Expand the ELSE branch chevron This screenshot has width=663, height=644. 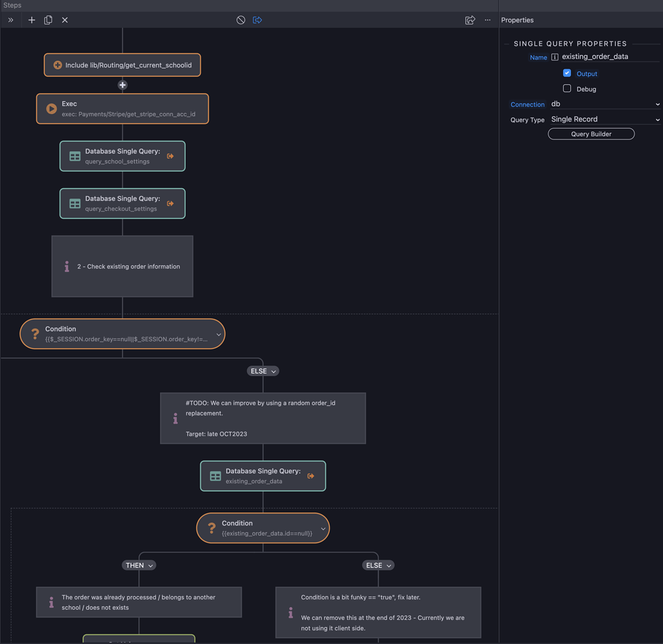point(273,370)
